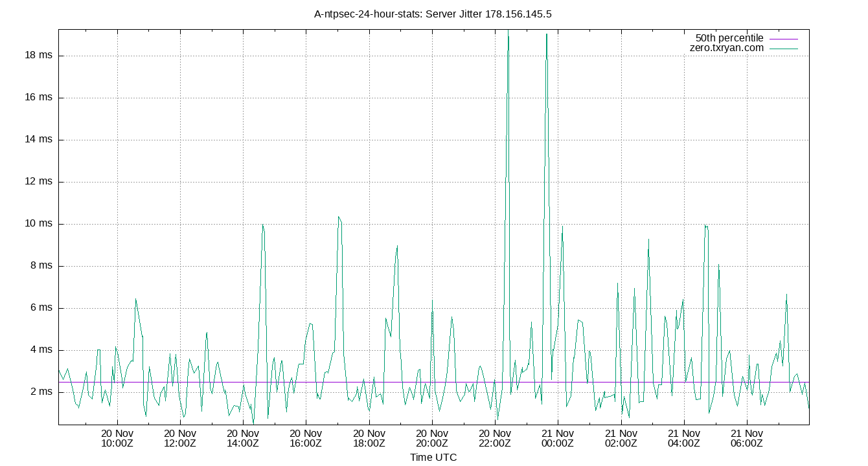Screen dimensions: 868x466
Task: Click the '21 Nov 00:00Z' x-axis label
Action: click(558, 438)
